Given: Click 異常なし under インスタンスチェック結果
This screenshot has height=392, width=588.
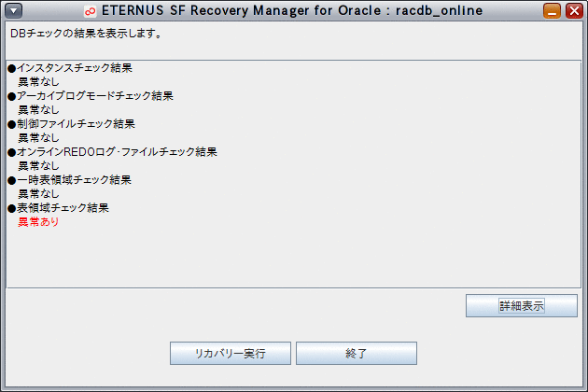Looking at the screenshot, I should coord(38,82).
